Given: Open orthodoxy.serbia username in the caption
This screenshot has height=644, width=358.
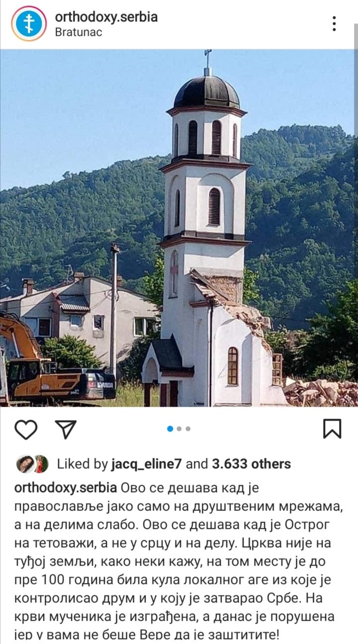Looking at the screenshot, I should click(66, 488).
